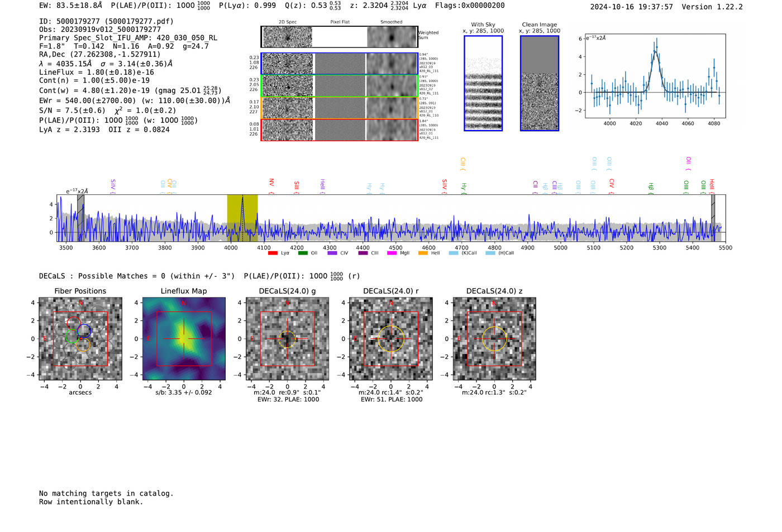Select the yellow highlighted emission line region
The height and width of the screenshot is (532, 782).
[242, 218]
